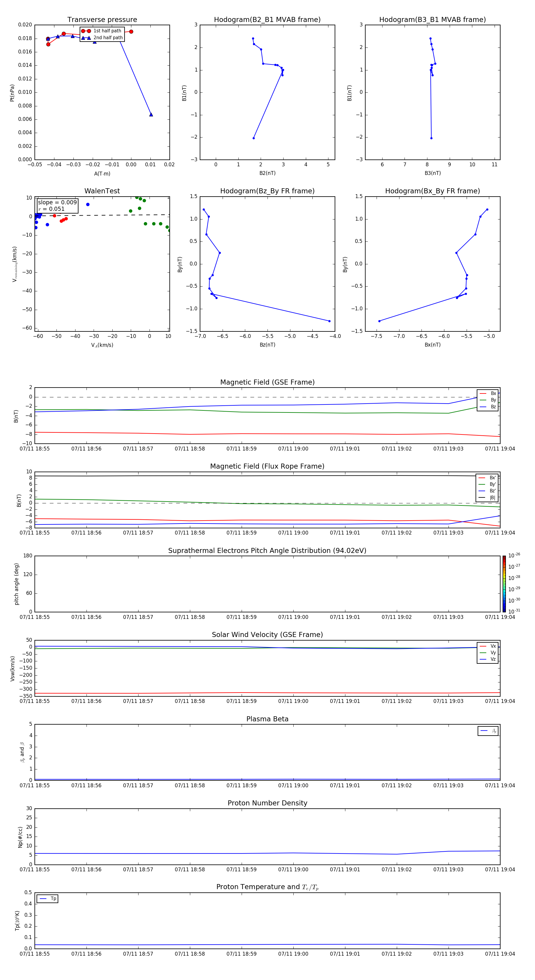Click the 'Pt(nPa)' y-axis label
This screenshot has width=535, height=980.
coord(12,93)
